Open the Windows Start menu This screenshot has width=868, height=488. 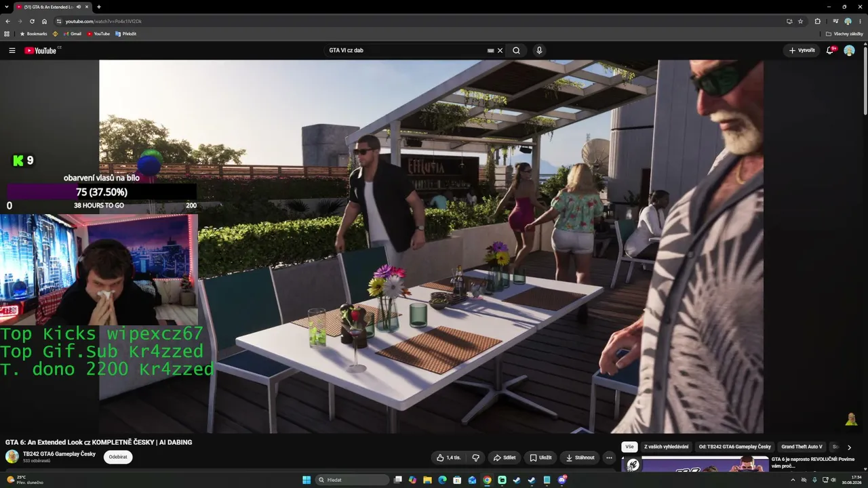click(x=307, y=480)
